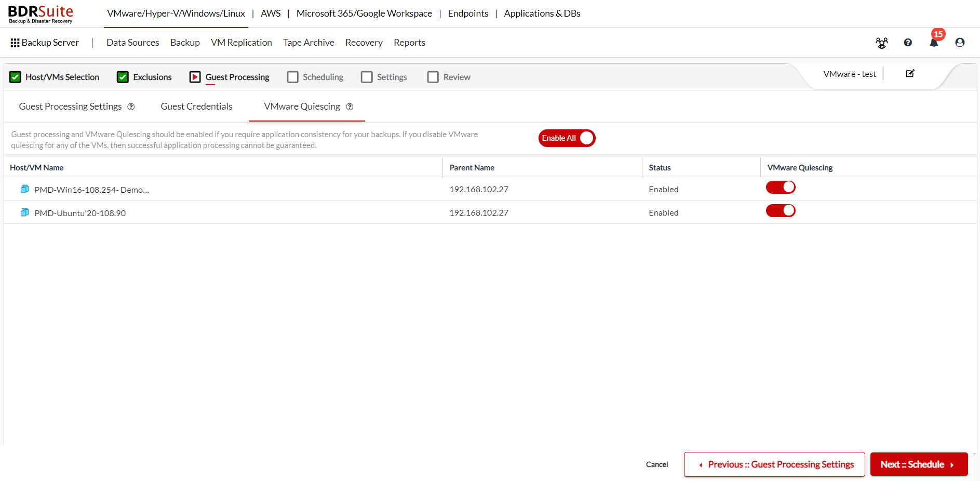Switch to Applications & DBs tab
This screenshot has height=481, width=980.
pos(542,14)
